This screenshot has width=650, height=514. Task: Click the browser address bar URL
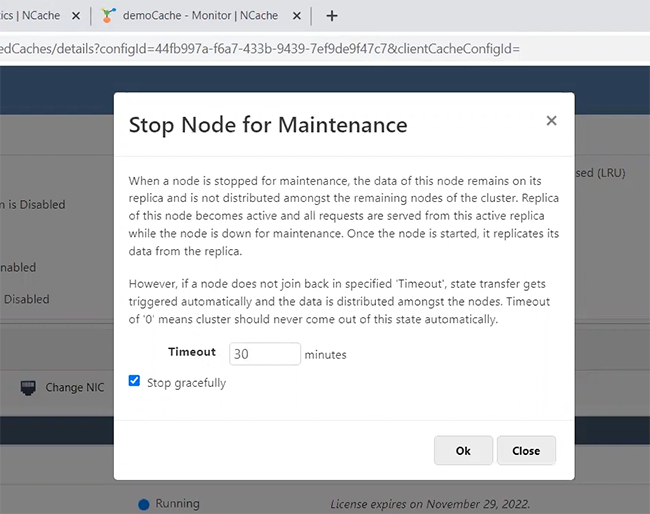point(260,49)
